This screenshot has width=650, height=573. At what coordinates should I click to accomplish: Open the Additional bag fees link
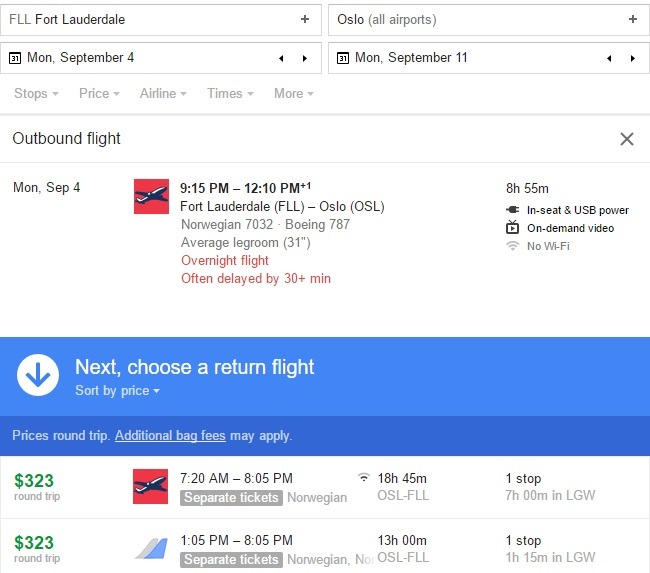coord(170,436)
